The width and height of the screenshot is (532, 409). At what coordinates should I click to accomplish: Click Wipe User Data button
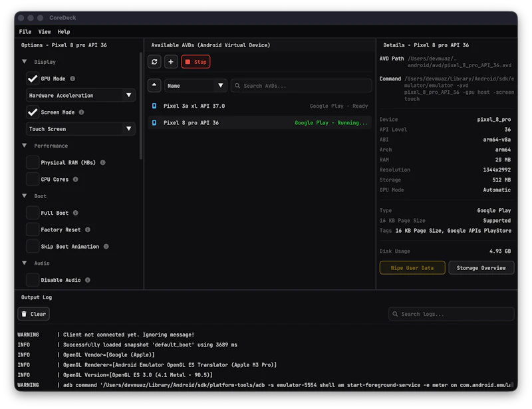tap(412, 268)
